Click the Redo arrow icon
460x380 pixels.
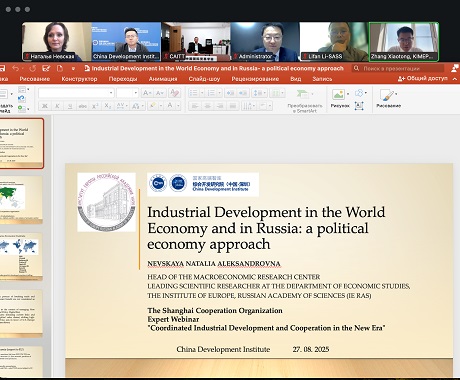pyautogui.click(x=32, y=68)
